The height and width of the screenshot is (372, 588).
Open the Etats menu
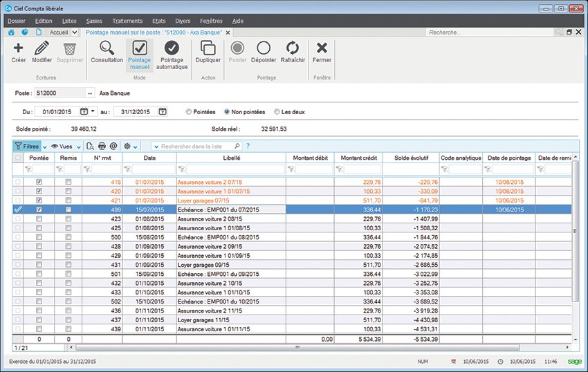click(159, 21)
